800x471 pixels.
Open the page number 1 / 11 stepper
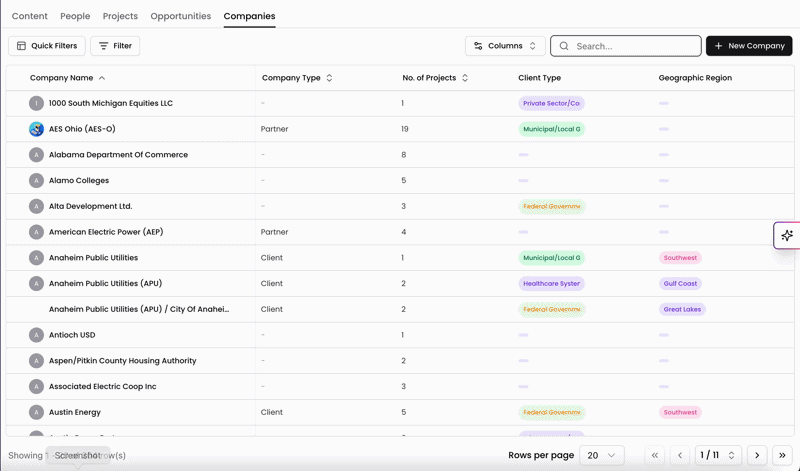pyautogui.click(x=717, y=455)
